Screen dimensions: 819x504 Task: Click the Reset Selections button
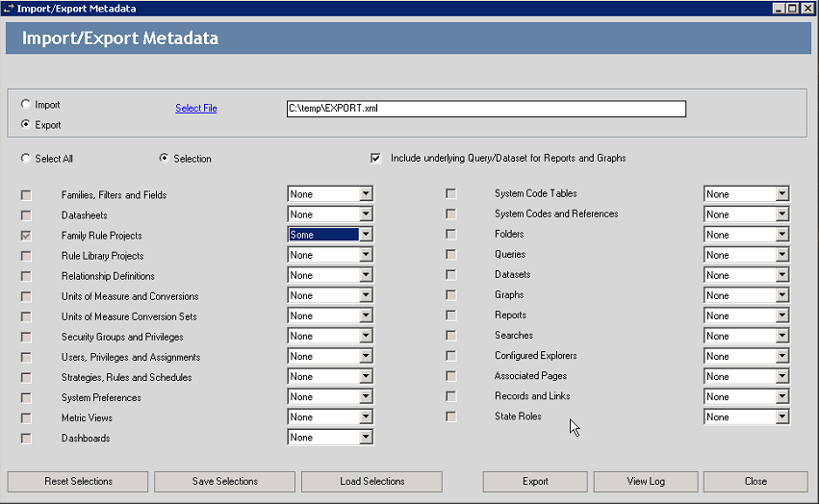[x=78, y=482]
